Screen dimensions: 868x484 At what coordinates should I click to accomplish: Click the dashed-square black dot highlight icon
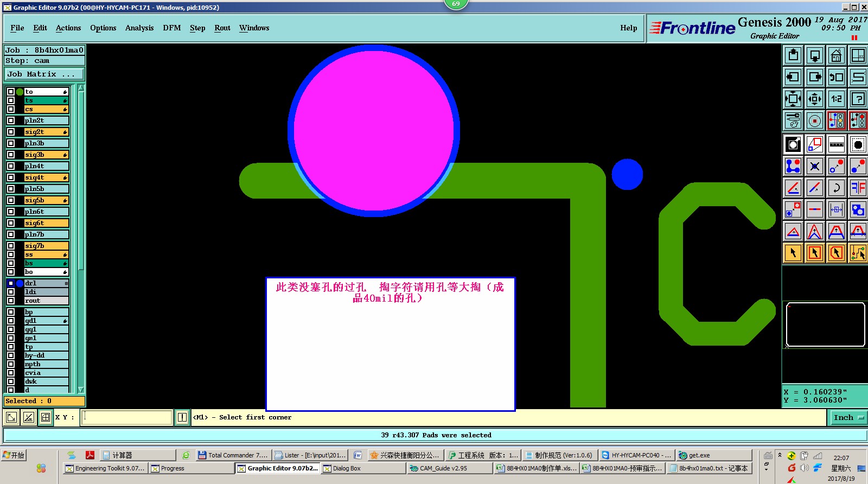coord(858,144)
